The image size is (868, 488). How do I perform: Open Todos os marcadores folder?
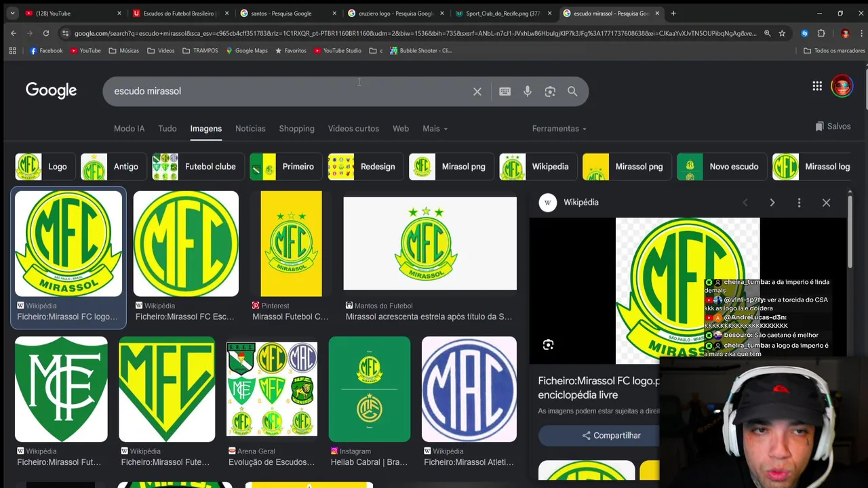pyautogui.click(x=834, y=51)
